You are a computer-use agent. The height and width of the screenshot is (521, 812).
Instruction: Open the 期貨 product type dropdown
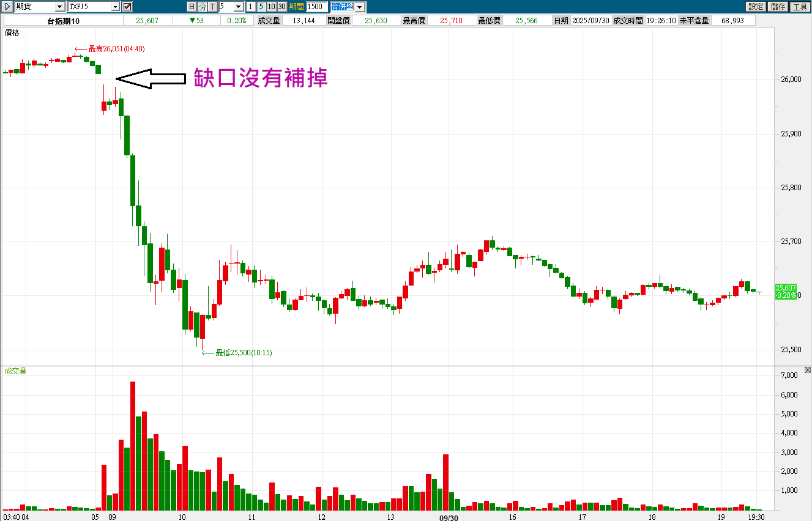(x=59, y=7)
